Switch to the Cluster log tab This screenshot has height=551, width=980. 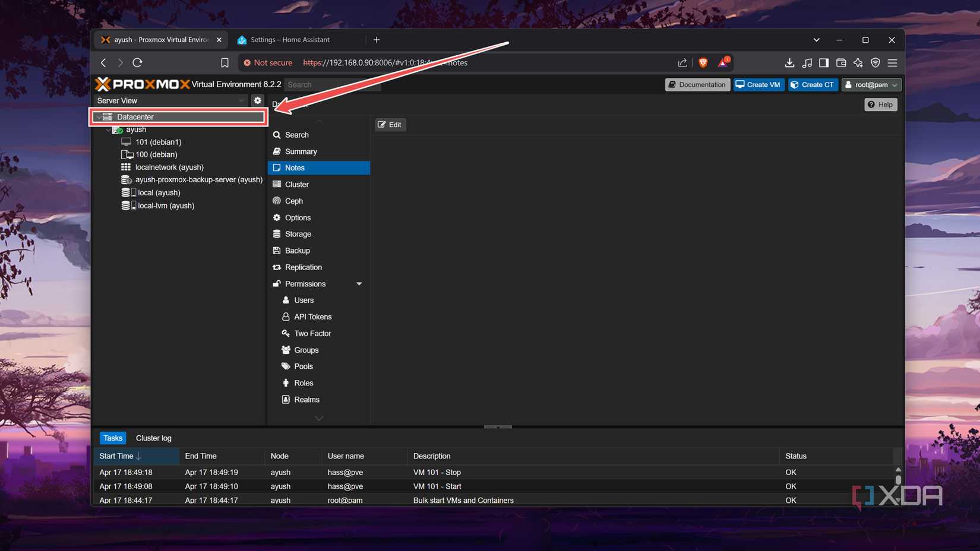point(153,438)
